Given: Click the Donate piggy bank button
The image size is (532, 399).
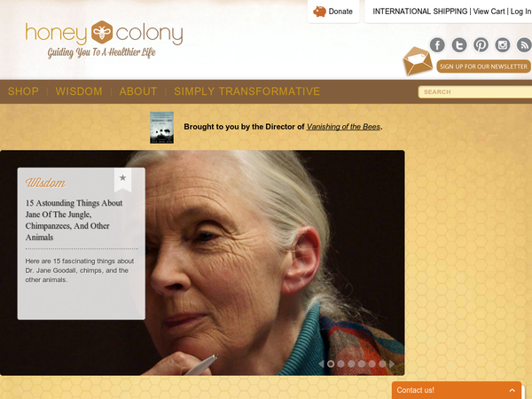Looking at the screenshot, I should pyautogui.click(x=333, y=12).
